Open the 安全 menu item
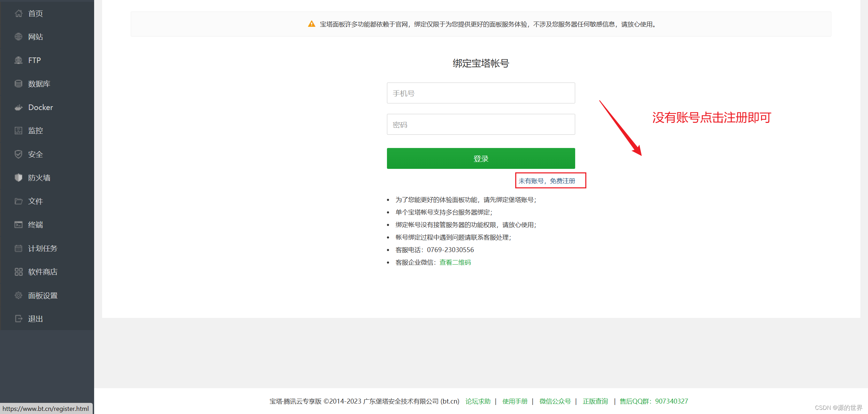The image size is (868, 414). (x=47, y=154)
